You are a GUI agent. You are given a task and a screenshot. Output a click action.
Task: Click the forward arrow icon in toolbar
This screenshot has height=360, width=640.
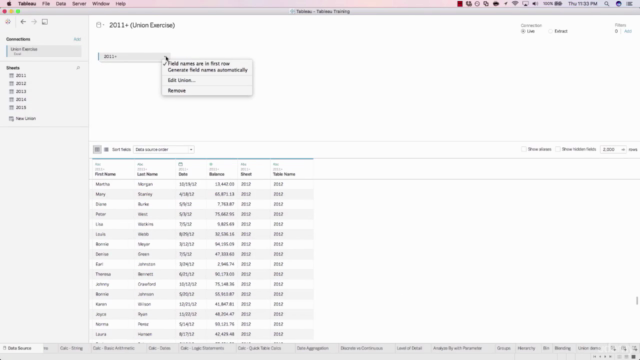(34, 22)
